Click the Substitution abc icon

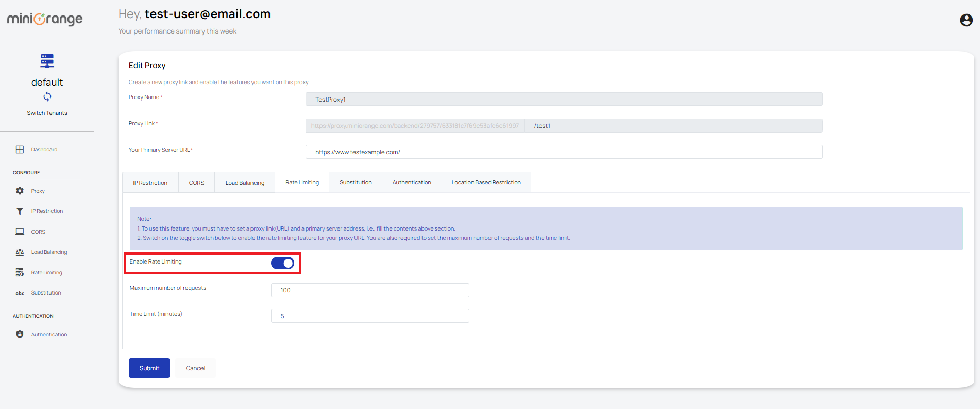20,293
